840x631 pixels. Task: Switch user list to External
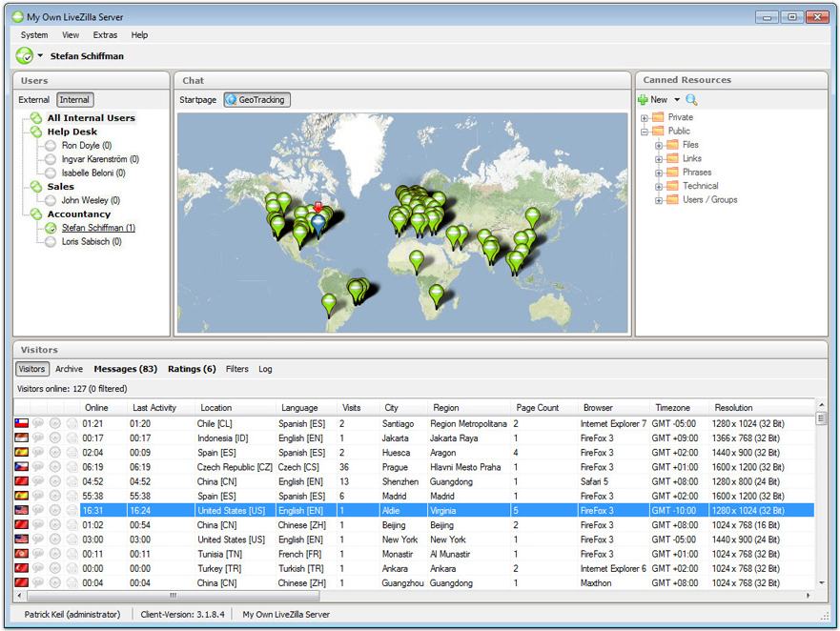[x=34, y=100]
